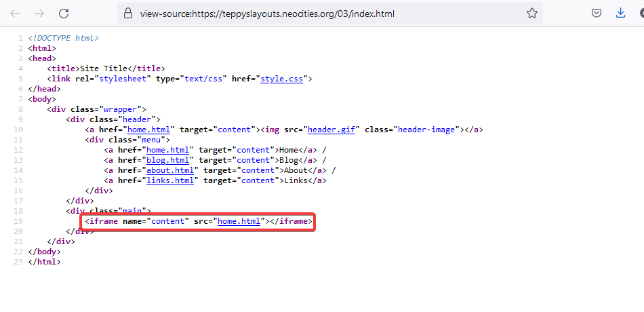
Task: Click the "stylesheet" rel value
Action: point(123,79)
